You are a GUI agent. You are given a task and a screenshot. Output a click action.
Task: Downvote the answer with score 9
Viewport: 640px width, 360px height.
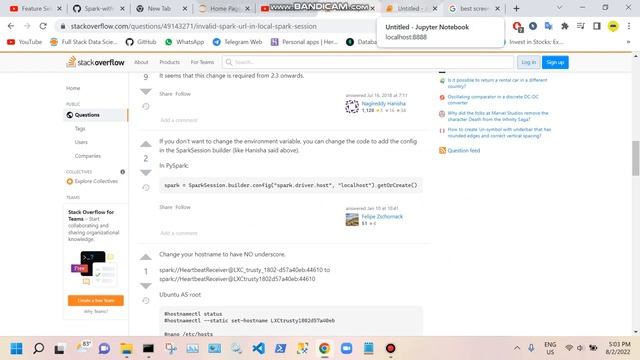(146, 91)
